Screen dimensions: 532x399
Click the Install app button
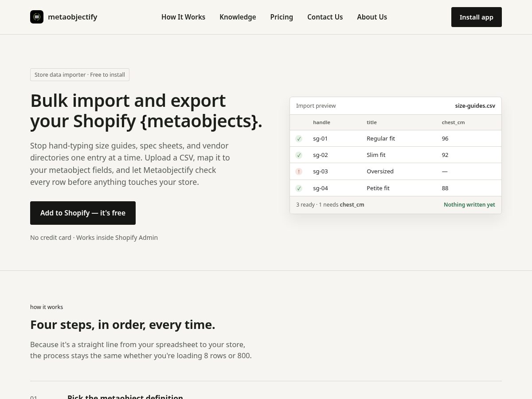(x=477, y=17)
